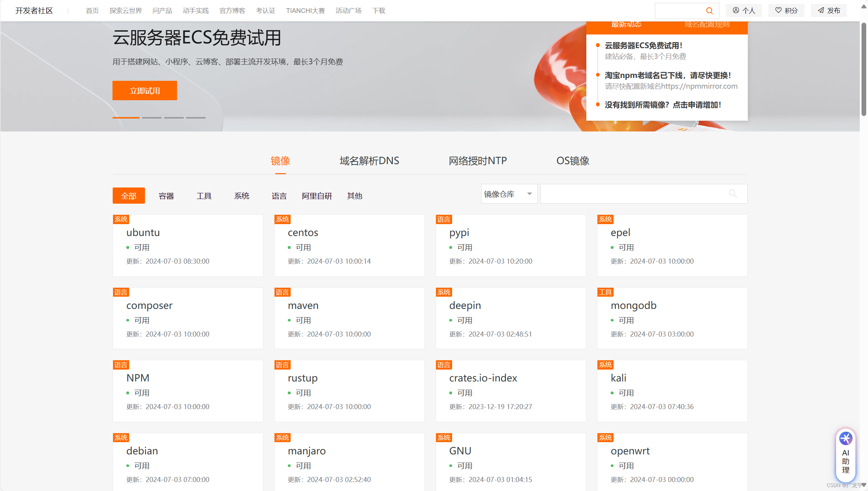
Task: Open 探索云世界 menu item
Action: tap(126, 11)
